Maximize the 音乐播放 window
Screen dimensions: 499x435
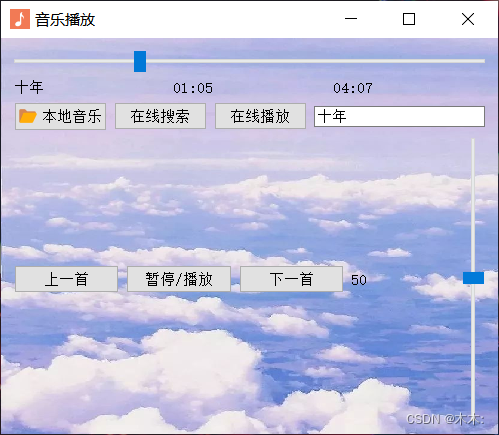tap(409, 19)
